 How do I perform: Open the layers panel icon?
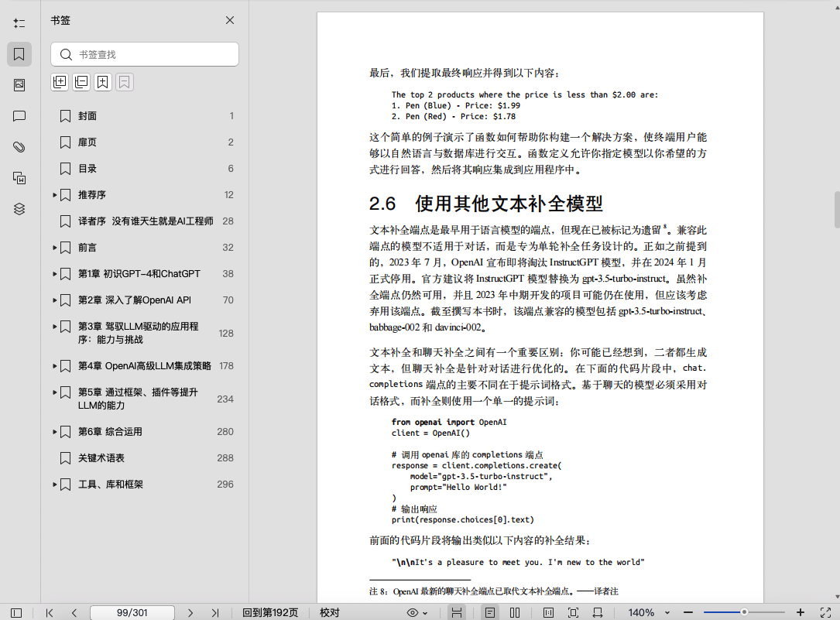coord(19,209)
